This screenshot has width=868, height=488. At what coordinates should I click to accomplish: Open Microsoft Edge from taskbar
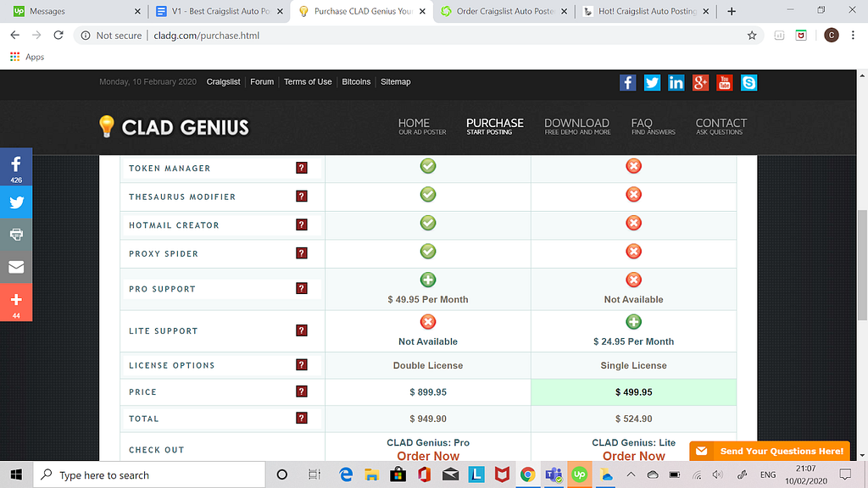click(x=346, y=474)
